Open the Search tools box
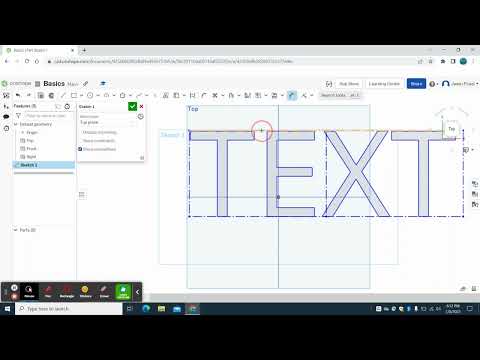 coord(340,95)
